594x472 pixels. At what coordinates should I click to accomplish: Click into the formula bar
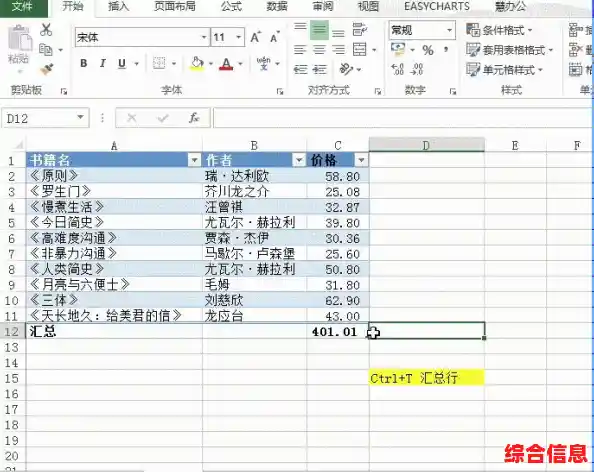point(402,118)
